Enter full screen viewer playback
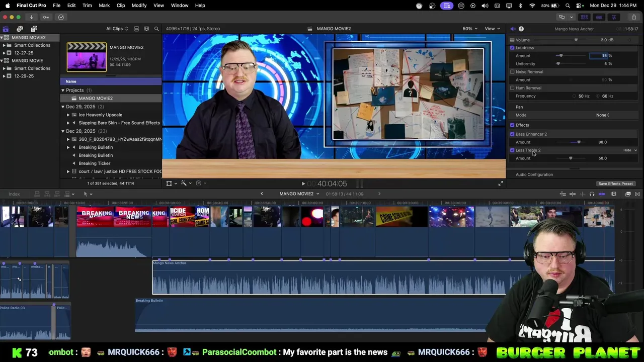Screen dimensions: 644x362 (x=501, y=184)
